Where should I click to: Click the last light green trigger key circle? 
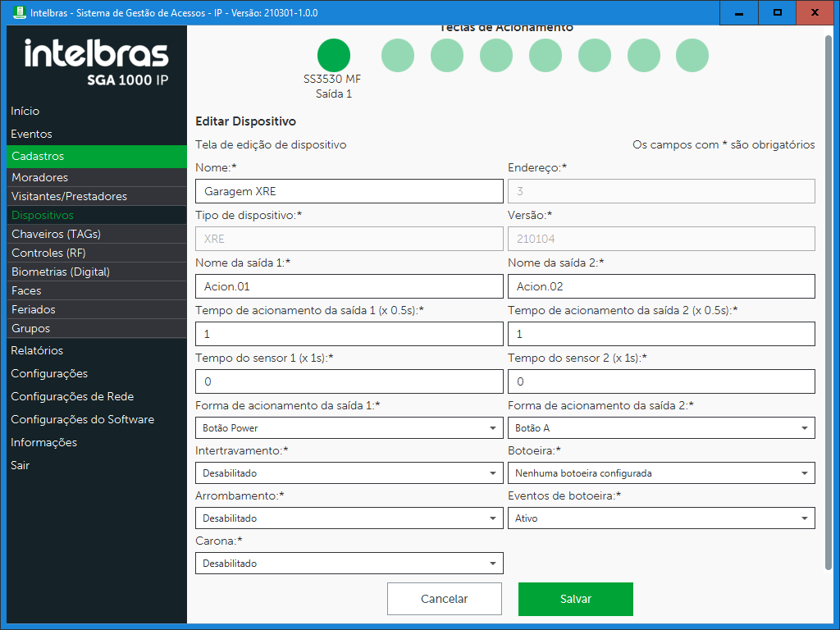(692, 55)
